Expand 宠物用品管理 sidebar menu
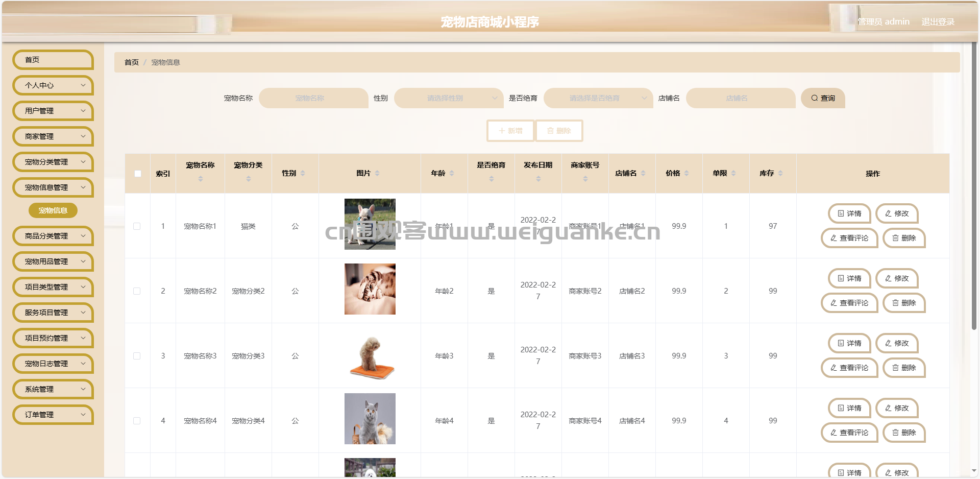 53,261
